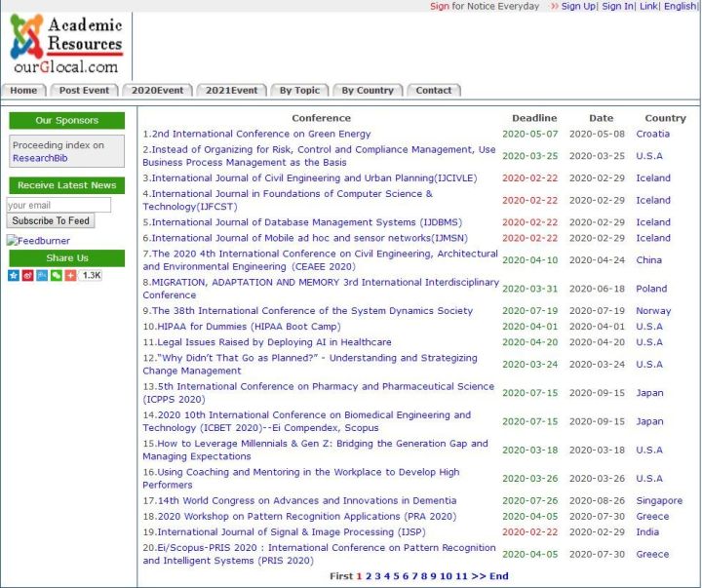Click Receive Latest News heading
The width and height of the screenshot is (702, 588).
pos(66,185)
